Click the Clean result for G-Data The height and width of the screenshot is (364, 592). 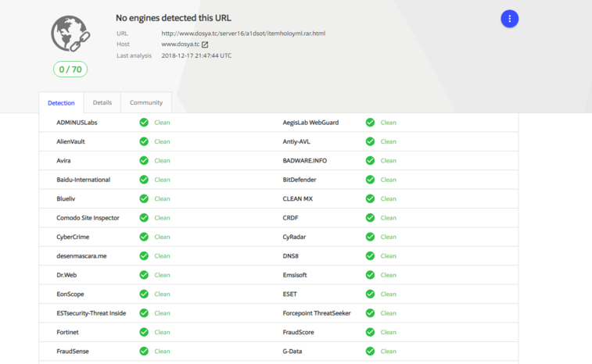pyautogui.click(x=388, y=351)
